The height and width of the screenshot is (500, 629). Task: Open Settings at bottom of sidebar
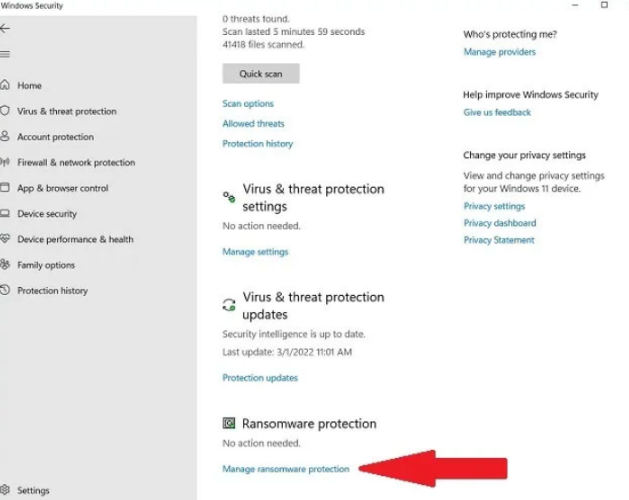(x=32, y=491)
